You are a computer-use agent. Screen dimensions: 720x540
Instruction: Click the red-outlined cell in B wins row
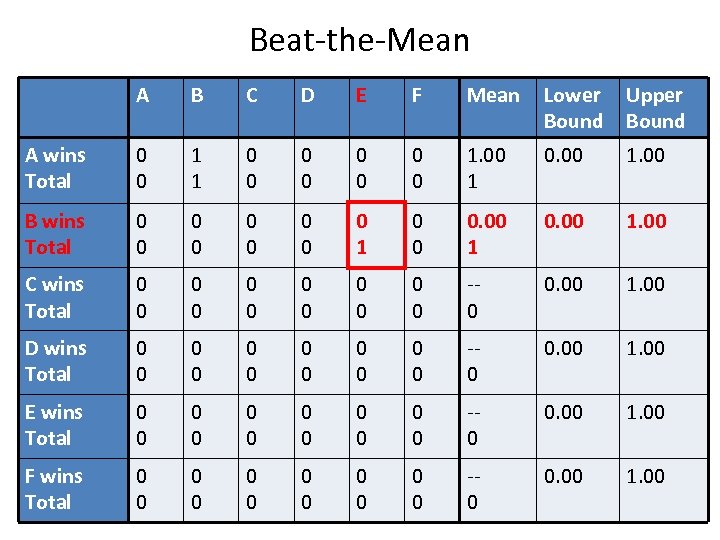click(377, 234)
